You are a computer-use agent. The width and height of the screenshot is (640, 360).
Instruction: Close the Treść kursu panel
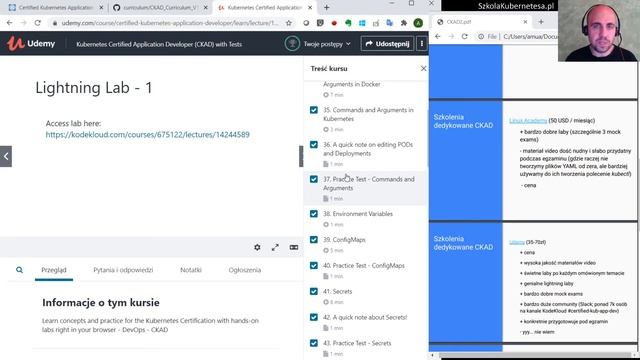(423, 69)
